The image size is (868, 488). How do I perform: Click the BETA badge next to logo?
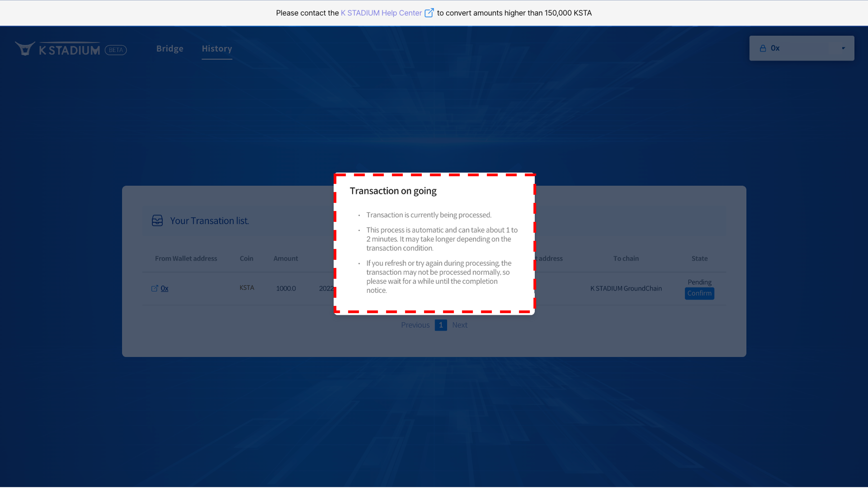tap(116, 50)
